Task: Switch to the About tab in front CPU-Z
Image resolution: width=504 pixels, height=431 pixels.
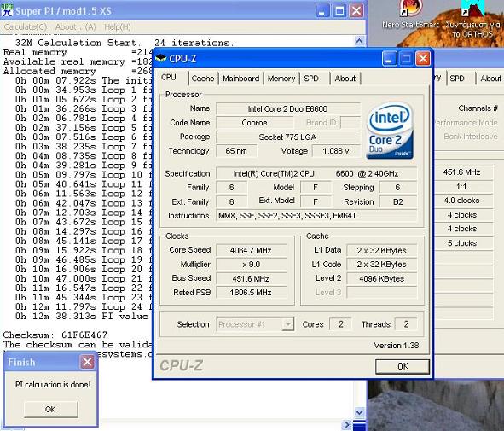Action: (345, 79)
